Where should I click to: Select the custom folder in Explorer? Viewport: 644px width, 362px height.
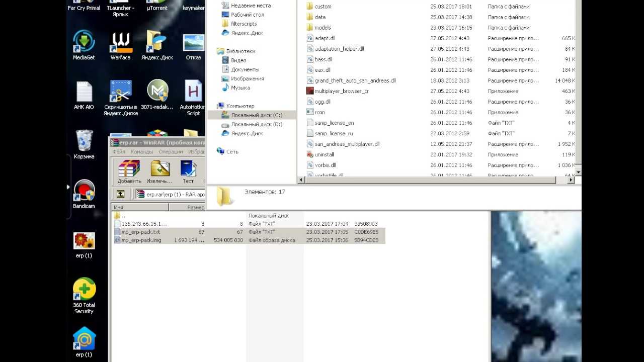click(x=319, y=7)
